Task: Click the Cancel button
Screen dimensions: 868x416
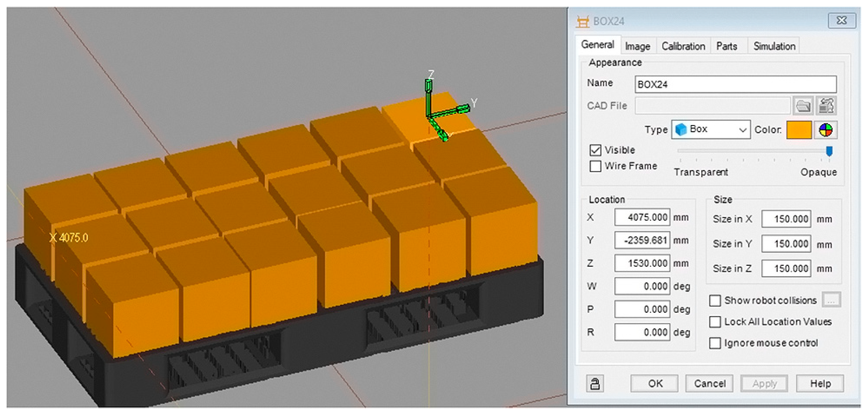Action: pyautogui.click(x=709, y=383)
